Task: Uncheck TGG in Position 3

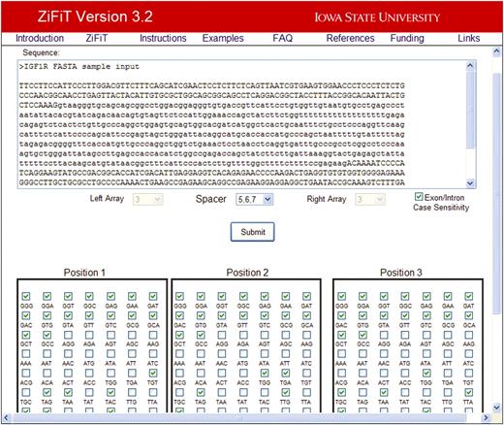Action: (x=426, y=373)
